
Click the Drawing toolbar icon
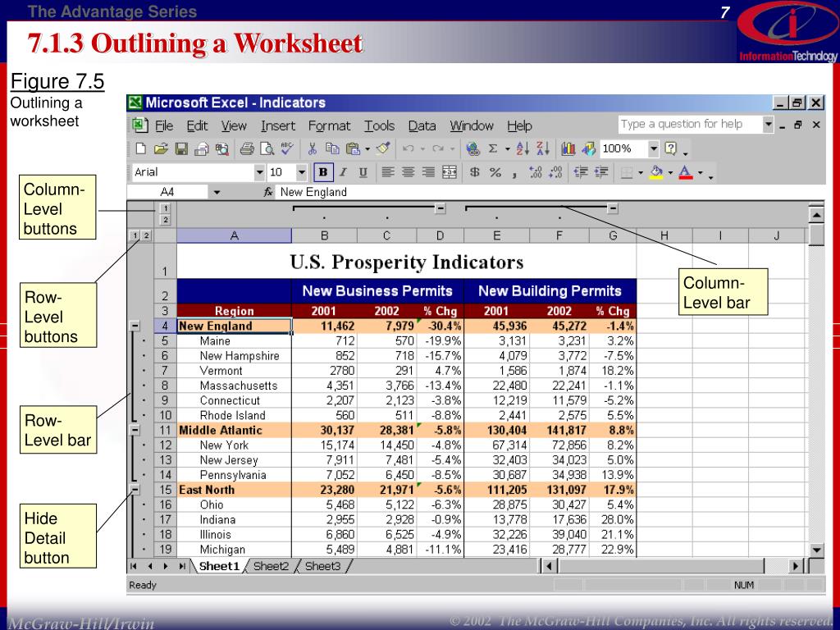point(589,148)
